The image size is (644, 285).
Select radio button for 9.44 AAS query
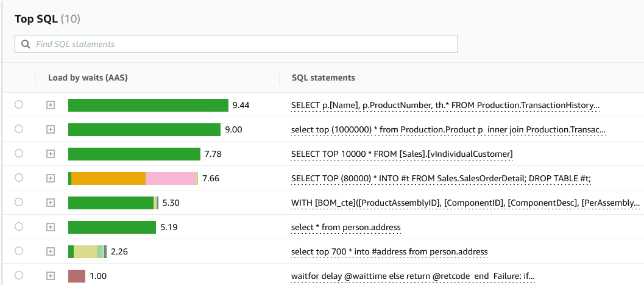[x=19, y=105]
